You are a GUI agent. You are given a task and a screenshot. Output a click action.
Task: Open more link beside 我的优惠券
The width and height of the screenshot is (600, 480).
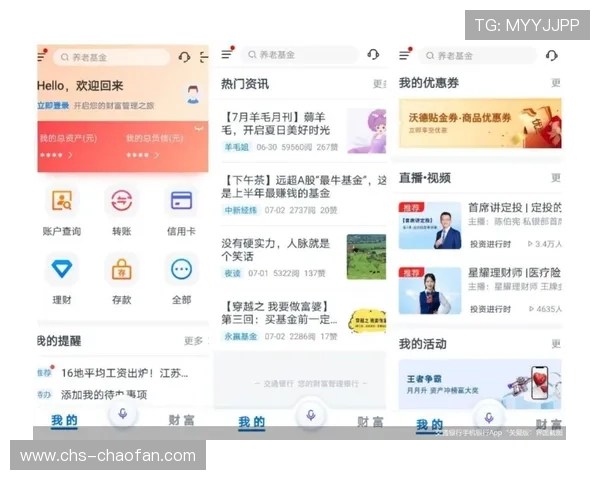(556, 83)
